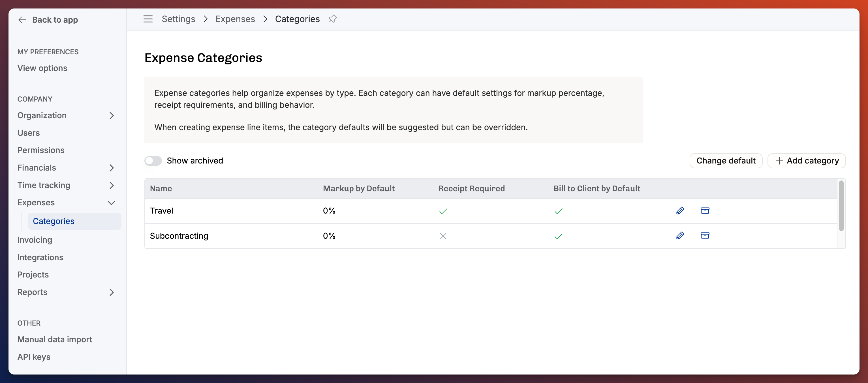Go to the Expenses breadcrumb link
This screenshot has width=868, height=383.
point(235,19)
